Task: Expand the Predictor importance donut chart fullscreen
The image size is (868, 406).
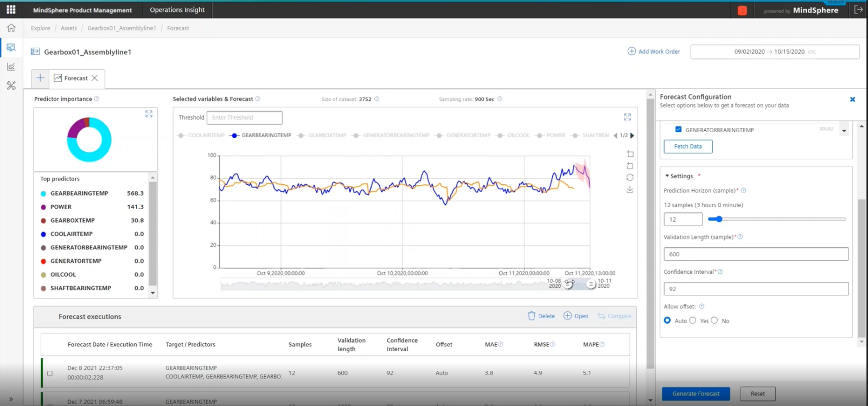Action: coord(149,114)
